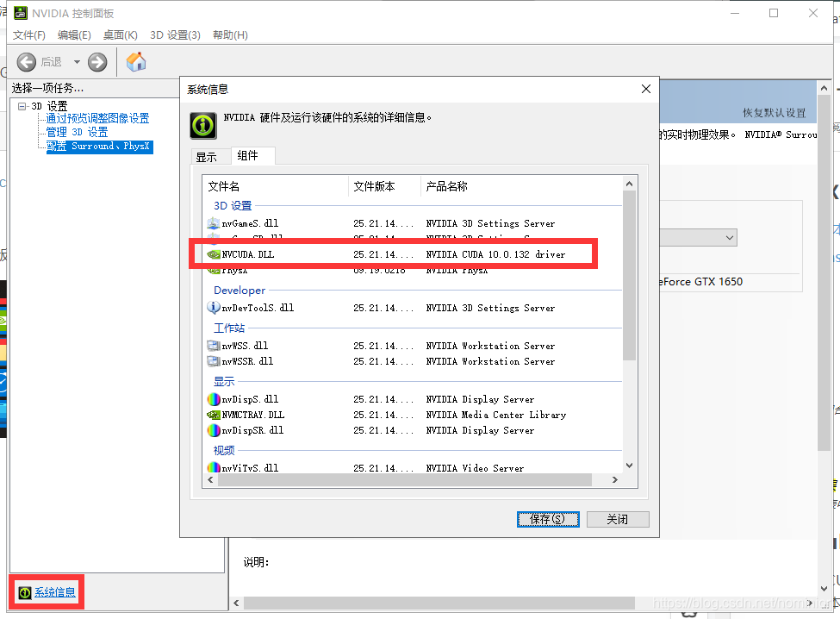
Task: Open the 文件(F) menu
Action: pos(29,34)
